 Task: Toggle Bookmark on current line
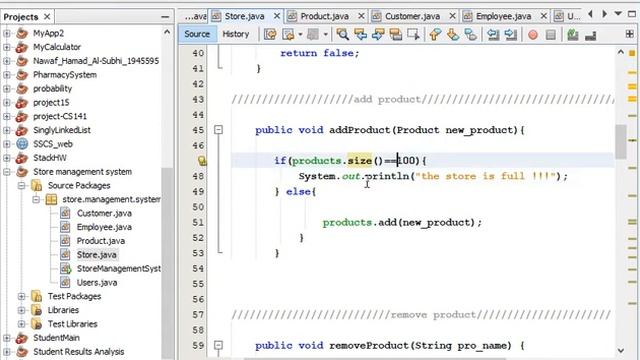pos(471,35)
